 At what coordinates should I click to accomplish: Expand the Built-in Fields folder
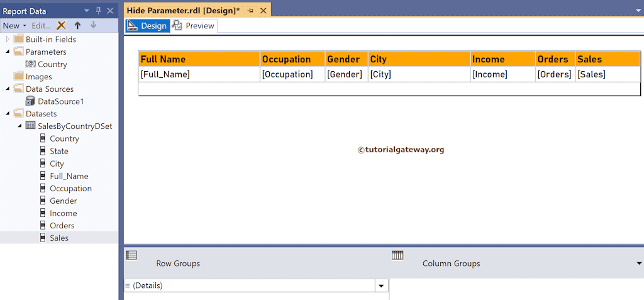[8, 40]
